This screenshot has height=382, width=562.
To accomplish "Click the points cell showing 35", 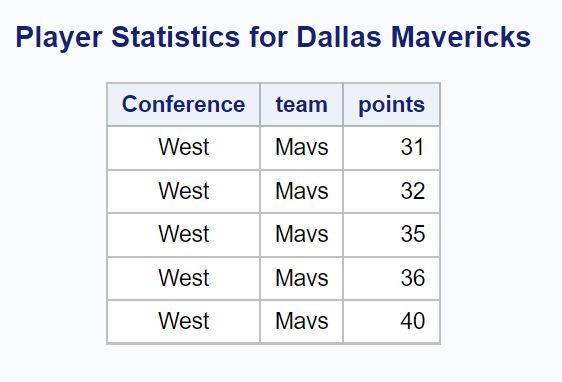I will pos(391,235).
